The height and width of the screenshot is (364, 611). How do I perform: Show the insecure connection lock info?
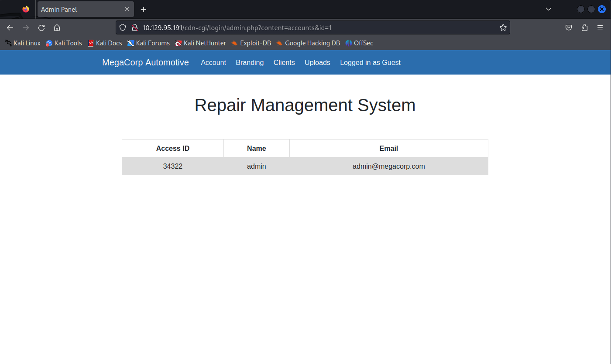(x=134, y=27)
